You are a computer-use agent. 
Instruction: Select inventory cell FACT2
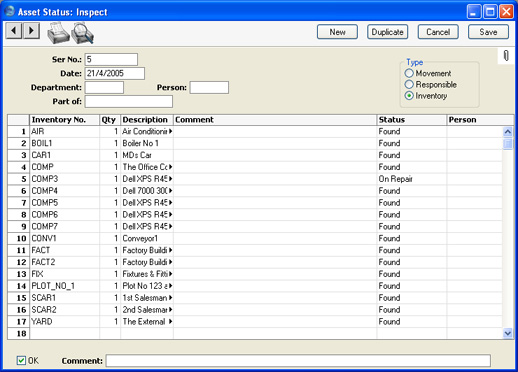coord(65,262)
